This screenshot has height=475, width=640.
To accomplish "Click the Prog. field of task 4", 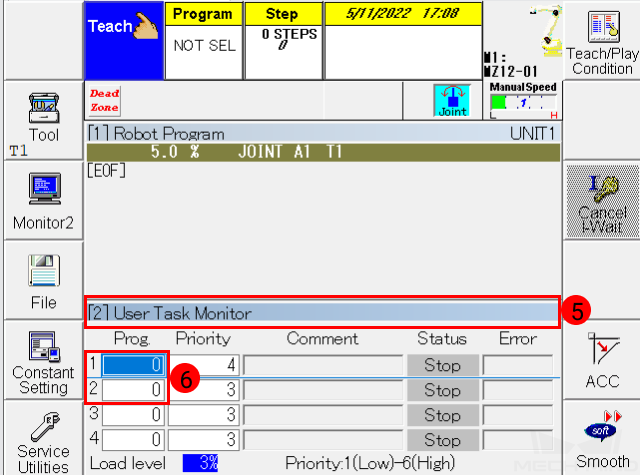I will point(133,440).
